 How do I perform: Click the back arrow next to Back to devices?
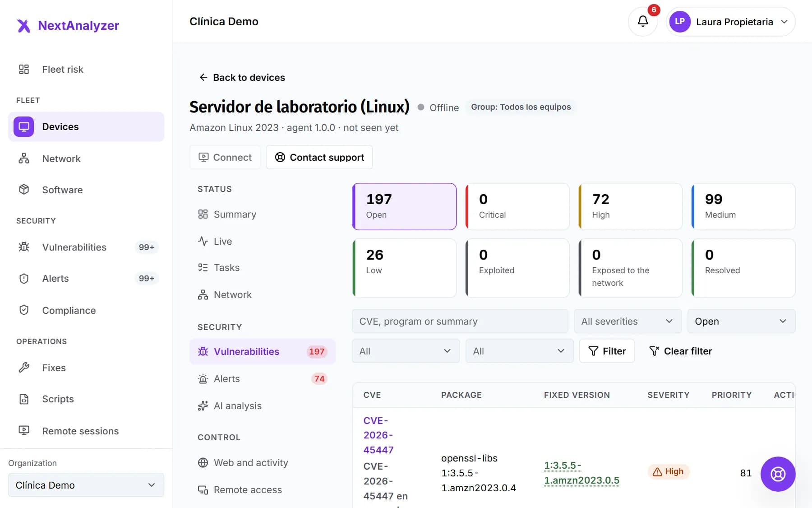click(x=203, y=77)
